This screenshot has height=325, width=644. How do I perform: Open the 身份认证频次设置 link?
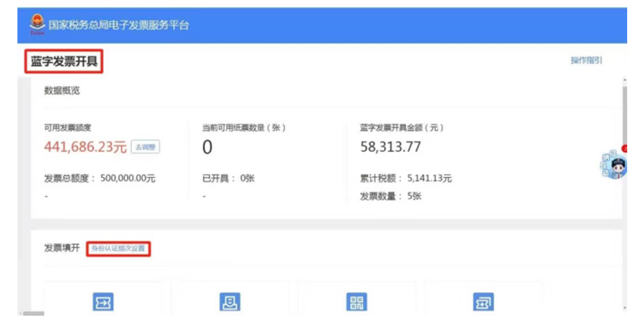[x=118, y=248]
